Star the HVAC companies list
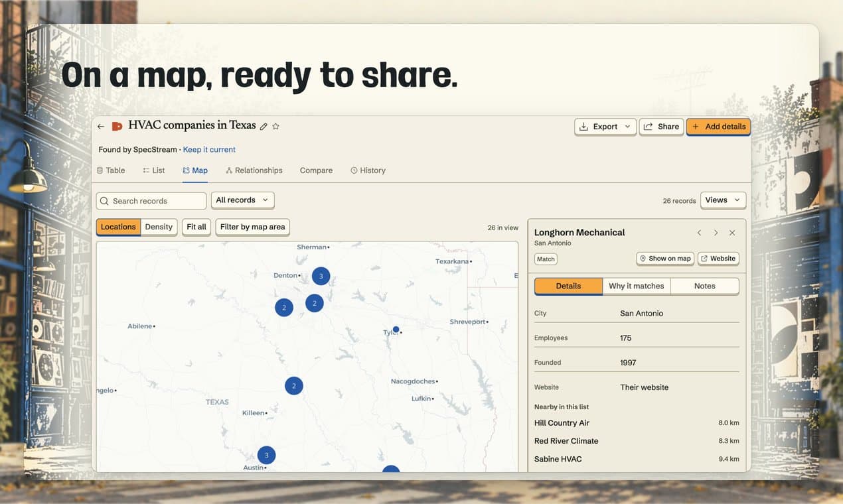Image resolution: width=843 pixels, height=504 pixels. pyautogui.click(x=276, y=126)
